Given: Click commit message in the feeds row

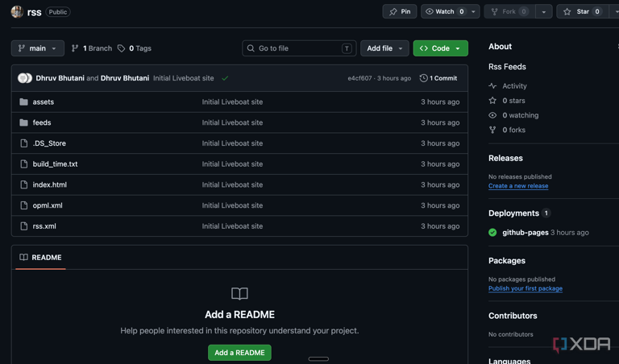Looking at the screenshot, I should pyautogui.click(x=232, y=122).
